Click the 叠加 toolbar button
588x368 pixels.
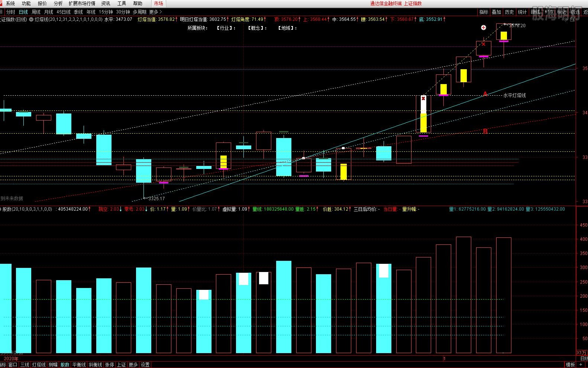click(497, 12)
